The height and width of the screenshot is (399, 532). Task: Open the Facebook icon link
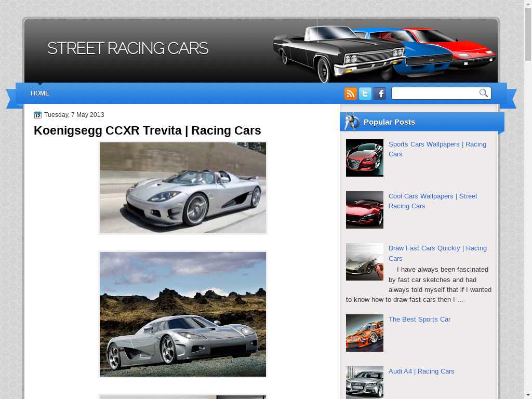380,94
